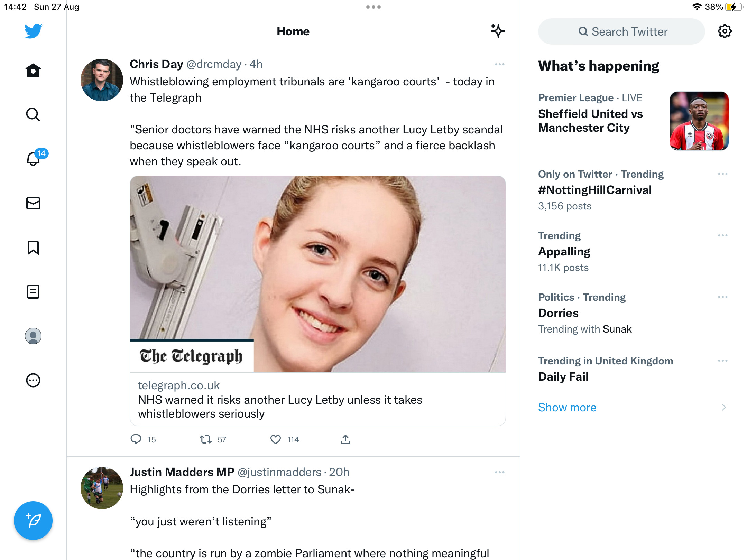Open Explore via the sidebar magnifying glass
Viewport: 747px width, 560px height.
pyautogui.click(x=33, y=115)
